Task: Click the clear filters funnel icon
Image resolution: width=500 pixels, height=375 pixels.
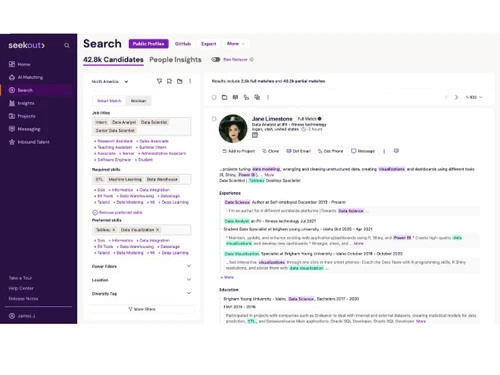Action: pyautogui.click(x=159, y=81)
